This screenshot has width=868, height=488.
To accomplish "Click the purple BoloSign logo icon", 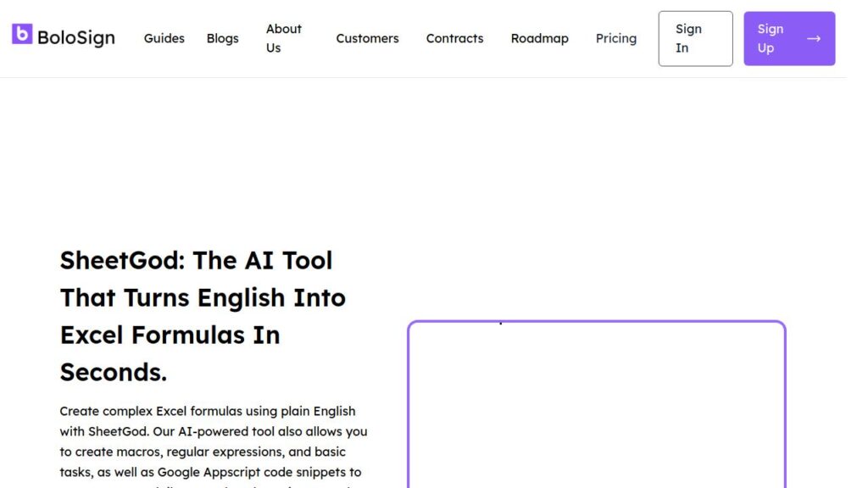I will pos(22,35).
